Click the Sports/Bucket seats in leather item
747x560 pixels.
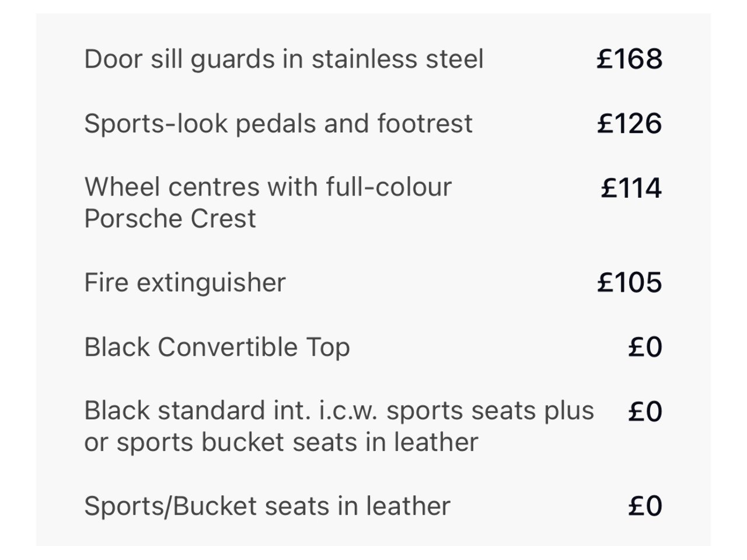click(267, 506)
